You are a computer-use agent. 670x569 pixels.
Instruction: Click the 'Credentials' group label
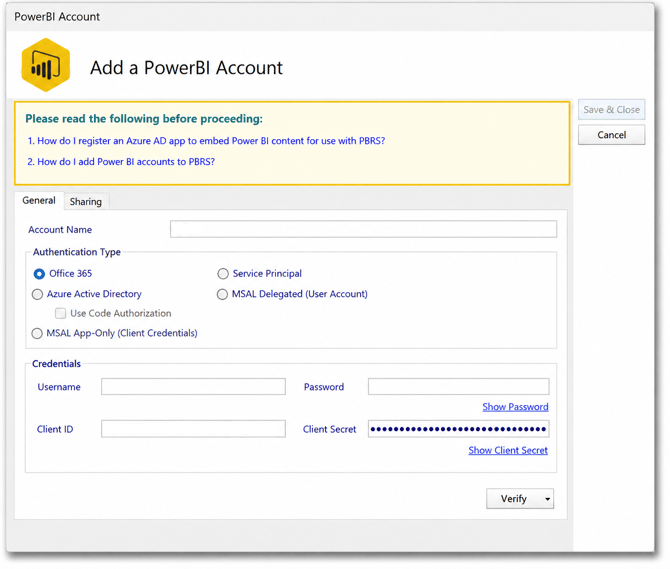click(56, 364)
